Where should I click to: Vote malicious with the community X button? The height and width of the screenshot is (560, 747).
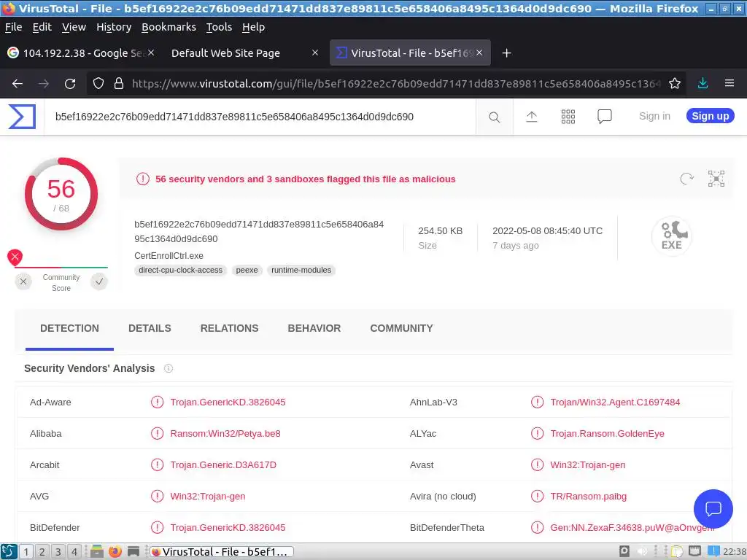pyautogui.click(x=23, y=281)
